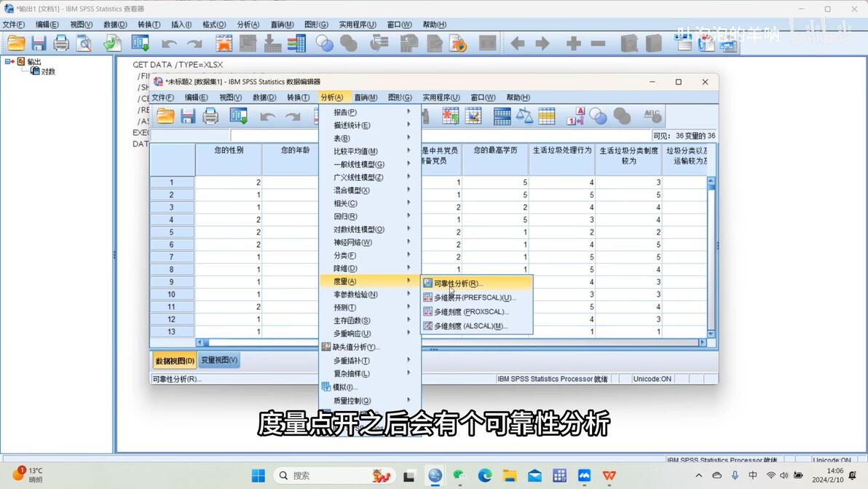The image size is (868, 489).
Task: Switch to 数据视图(D) tab
Action: pos(174,361)
